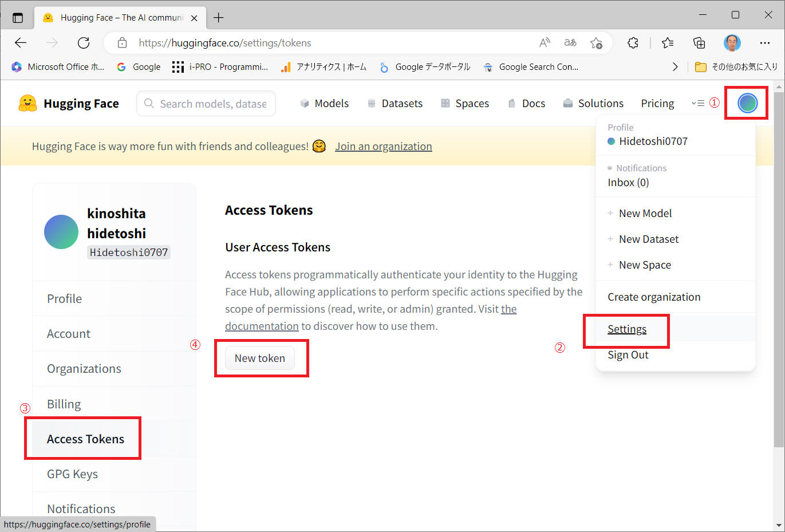Focus the Search models input field
Screen dimensions: 785x532
(206, 104)
